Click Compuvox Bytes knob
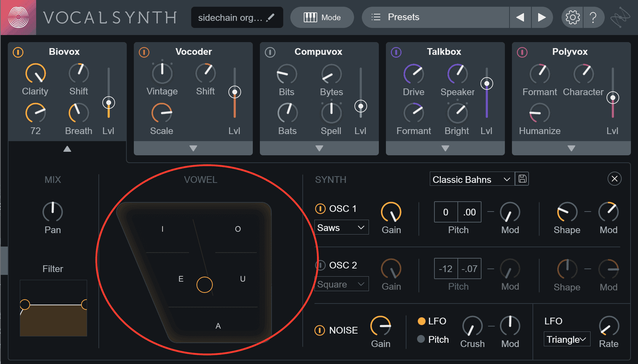This screenshot has width=638, height=364. coord(331,74)
